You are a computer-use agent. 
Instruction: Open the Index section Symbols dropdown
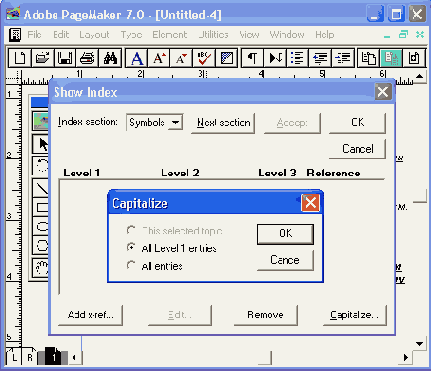point(175,122)
